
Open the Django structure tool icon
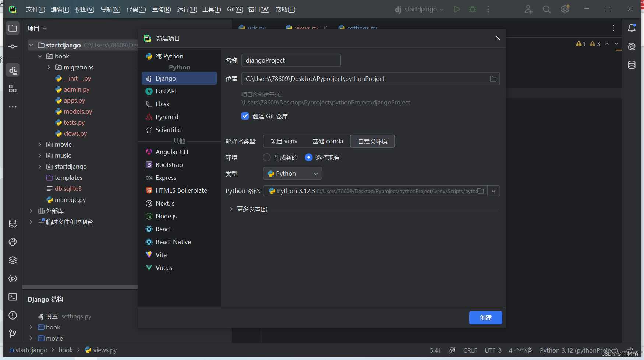(x=13, y=70)
